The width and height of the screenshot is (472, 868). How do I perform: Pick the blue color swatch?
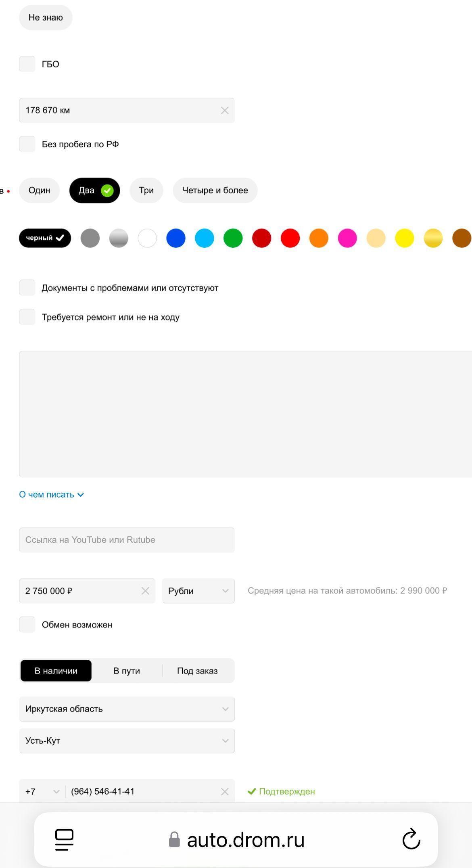176,238
